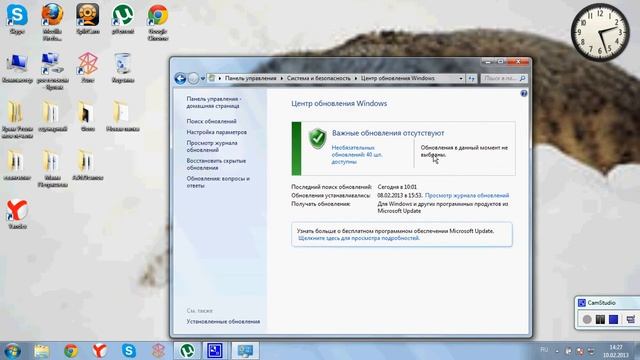The height and width of the screenshot is (360, 640).
Task: Show hidden tray icons arrow
Action: click(558, 351)
